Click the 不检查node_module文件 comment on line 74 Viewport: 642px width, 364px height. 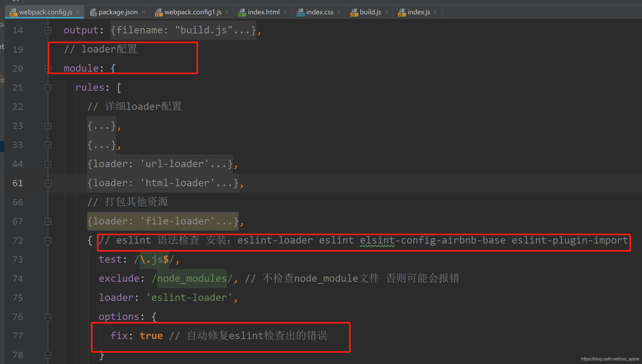pos(321,279)
